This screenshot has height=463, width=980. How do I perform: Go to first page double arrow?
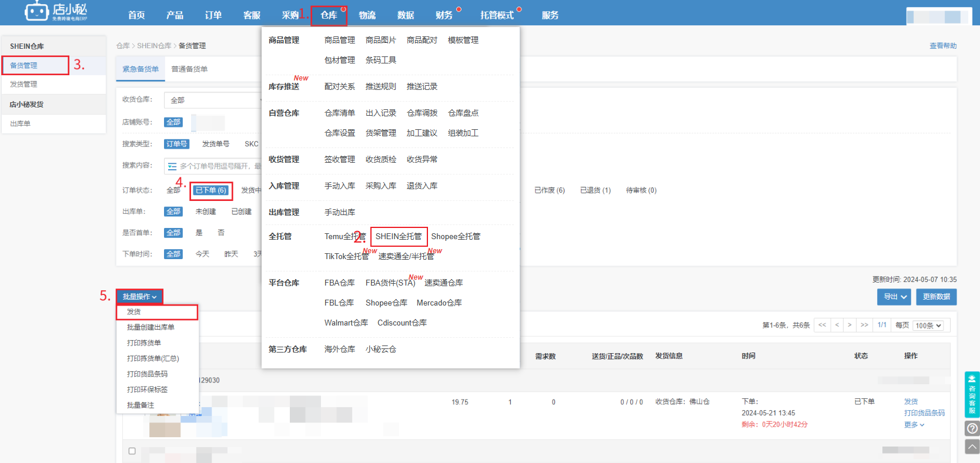(822, 325)
